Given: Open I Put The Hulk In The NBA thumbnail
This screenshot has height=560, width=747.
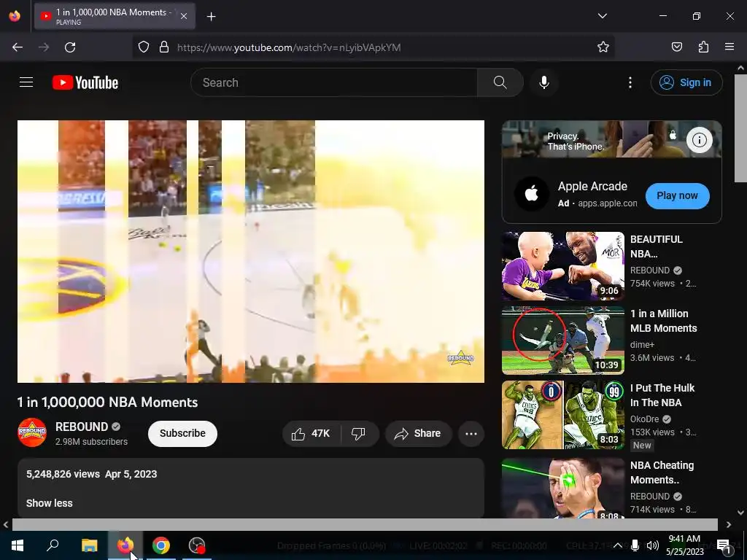Looking at the screenshot, I should point(562,415).
